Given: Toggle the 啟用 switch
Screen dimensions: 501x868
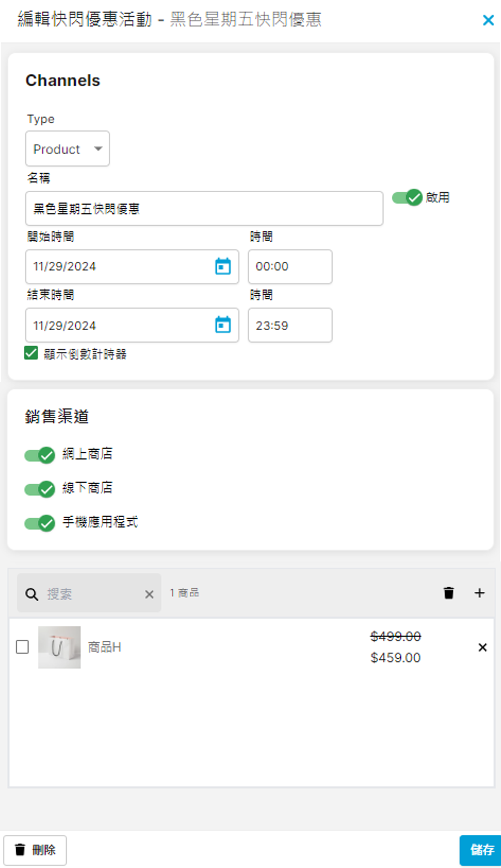Looking at the screenshot, I should [407, 197].
